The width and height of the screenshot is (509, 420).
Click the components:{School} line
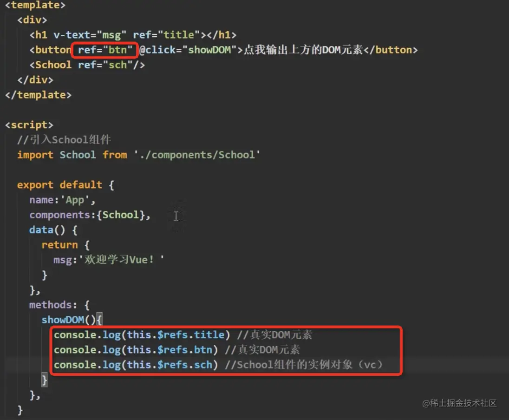tap(90, 215)
